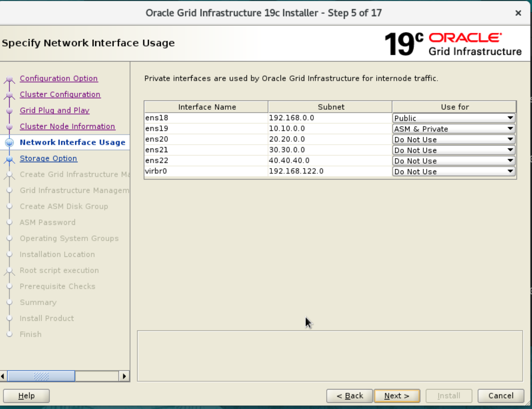Select the virbr0 interface name cell

206,171
